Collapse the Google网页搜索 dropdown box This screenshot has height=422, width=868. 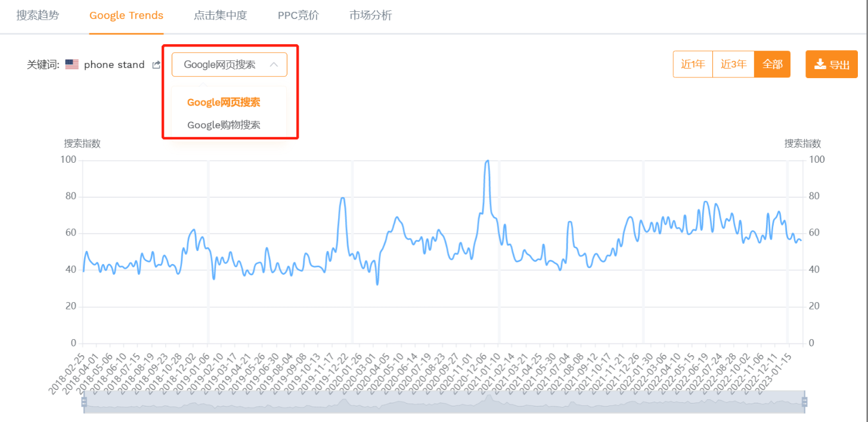[230, 64]
